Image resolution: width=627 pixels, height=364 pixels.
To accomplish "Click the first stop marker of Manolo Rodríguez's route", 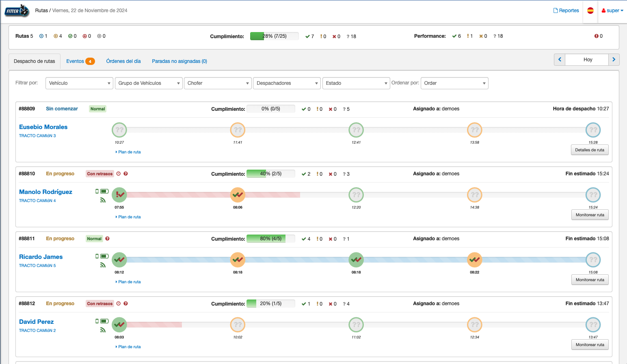I will tap(119, 195).
